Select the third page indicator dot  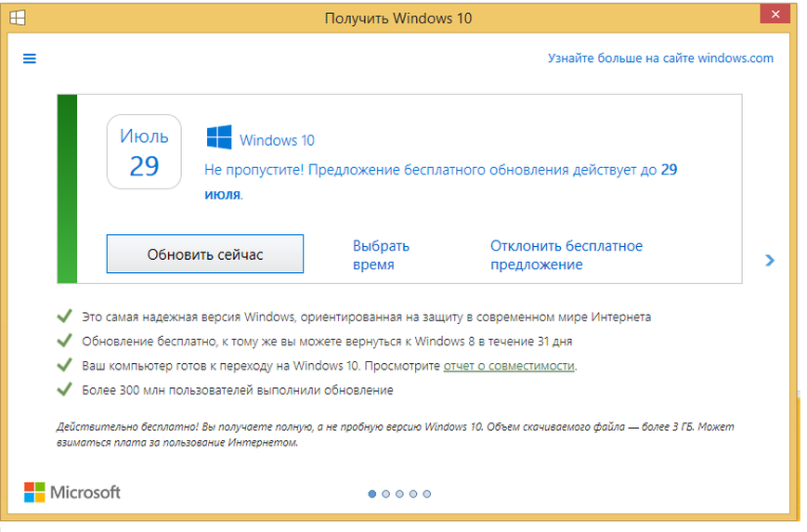(399, 494)
